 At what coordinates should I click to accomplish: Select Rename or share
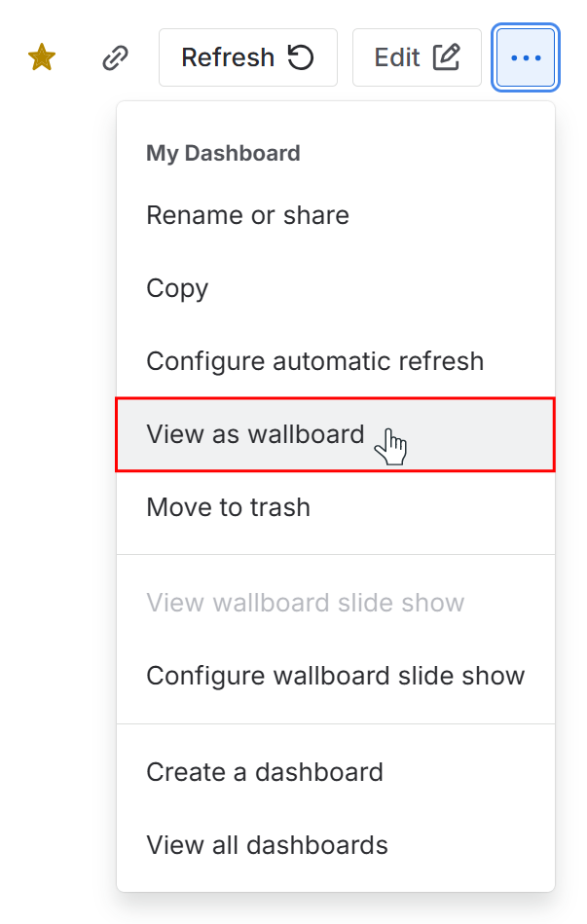click(246, 215)
